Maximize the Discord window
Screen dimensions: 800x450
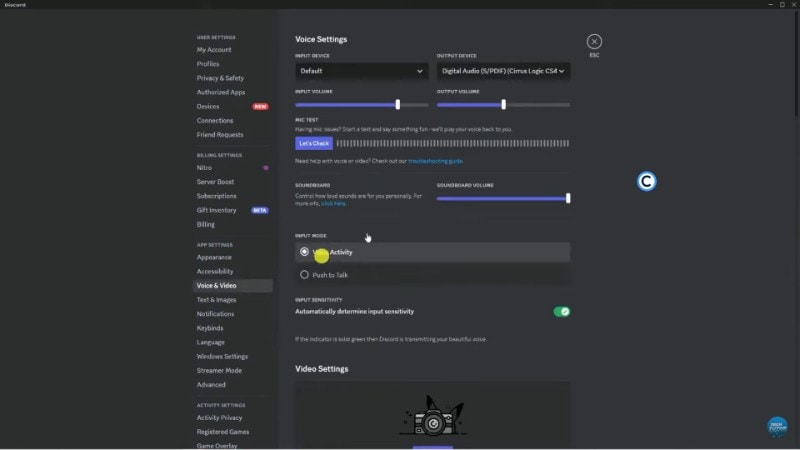coord(782,4)
